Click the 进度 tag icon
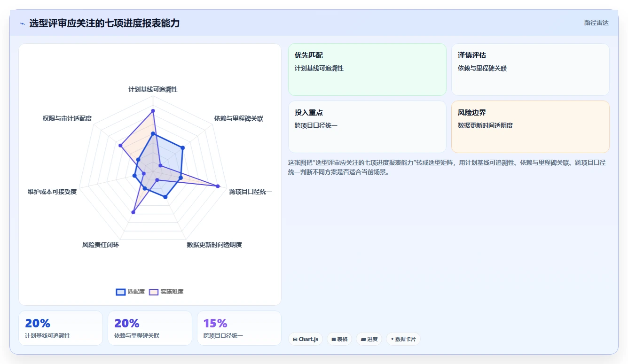The height and width of the screenshot is (364, 628). 363,339
